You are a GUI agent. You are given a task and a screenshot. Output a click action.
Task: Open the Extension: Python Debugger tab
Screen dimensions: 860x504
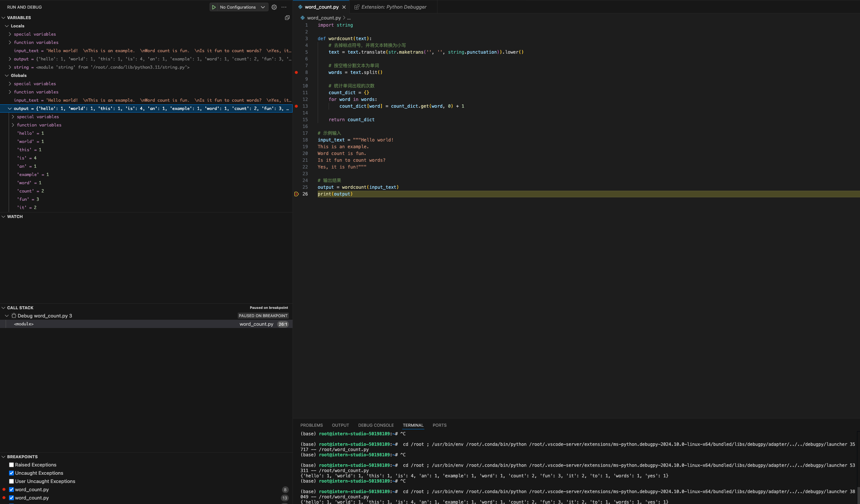click(393, 7)
